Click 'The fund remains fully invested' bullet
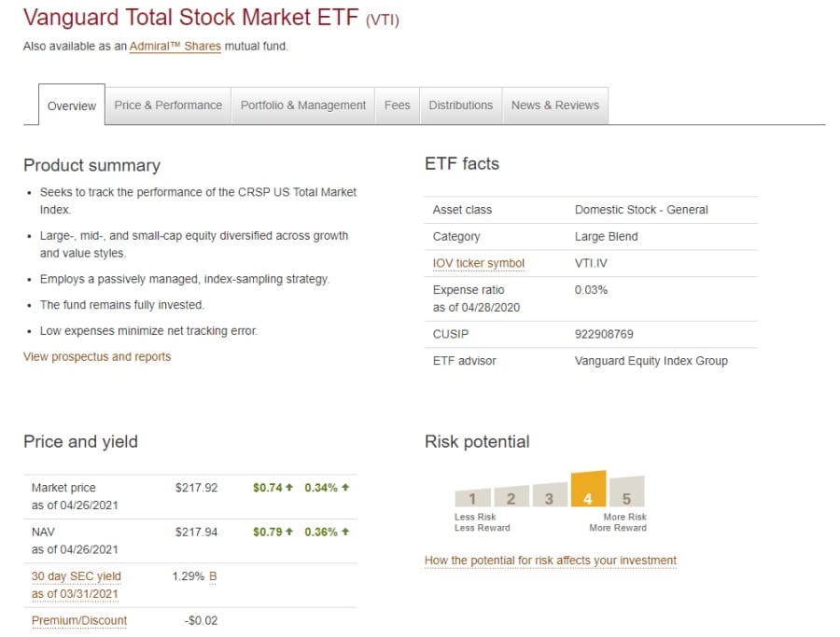Image resolution: width=840 pixels, height=637 pixels. (x=122, y=305)
